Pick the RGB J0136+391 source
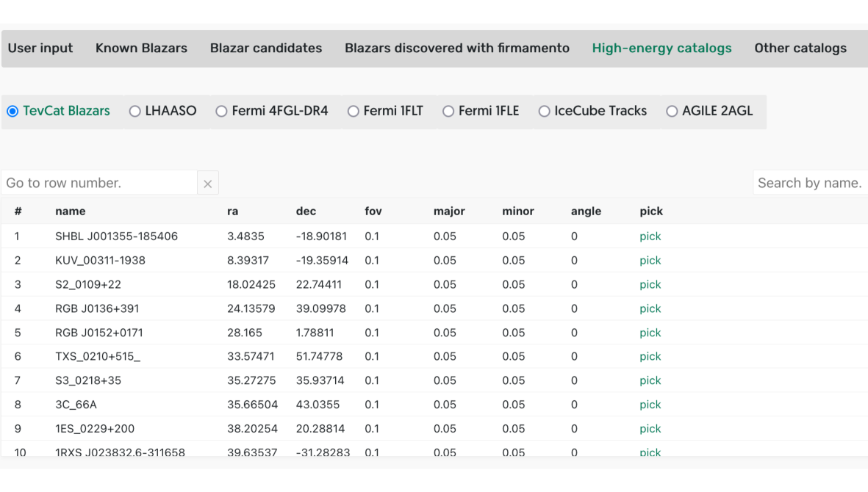This screenshot has width=868, height=492. coord(650,308)
